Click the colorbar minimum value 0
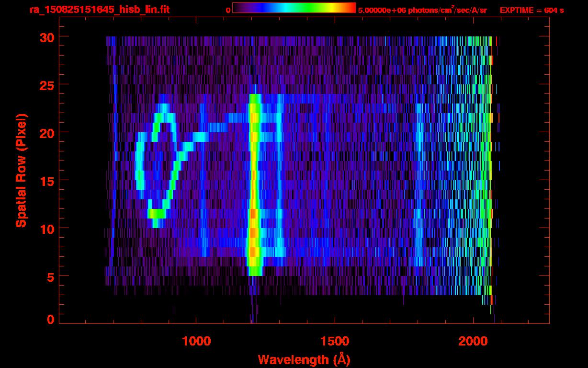This screenshot has width=588, height=368. click(228, 10)
